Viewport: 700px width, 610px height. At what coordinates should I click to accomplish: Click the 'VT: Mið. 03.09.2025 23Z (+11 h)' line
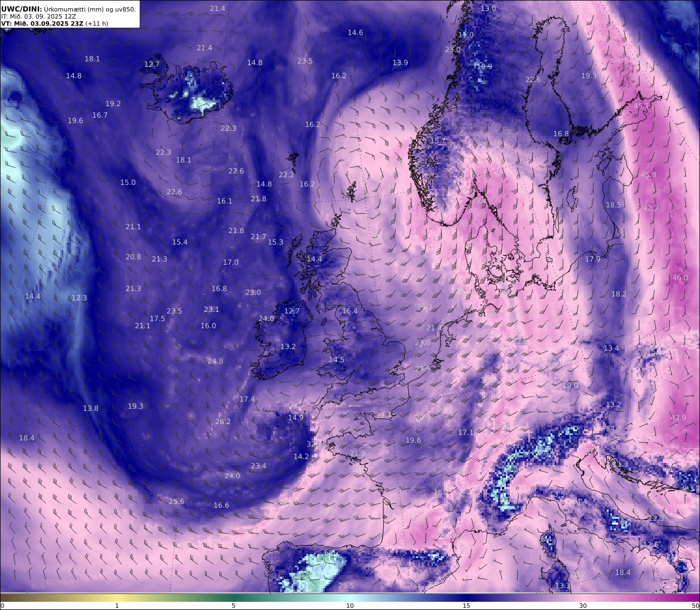pos(55,24)
